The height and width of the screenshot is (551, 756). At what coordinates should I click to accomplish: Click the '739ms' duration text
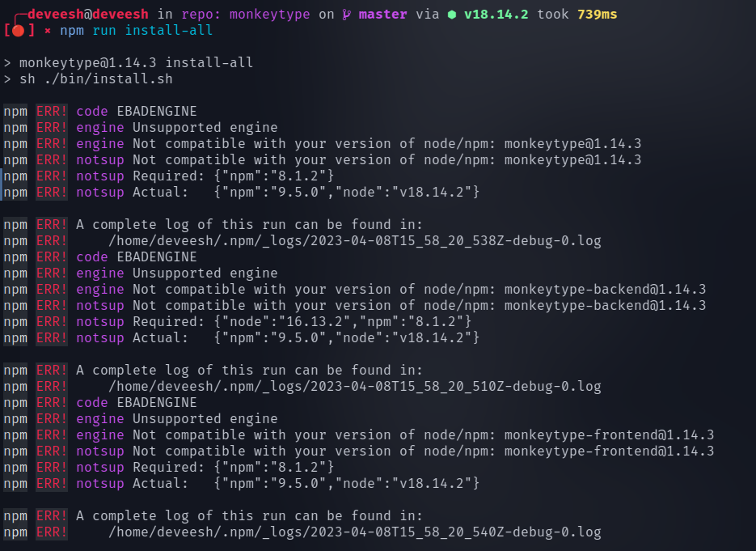[x=597, y=14]
